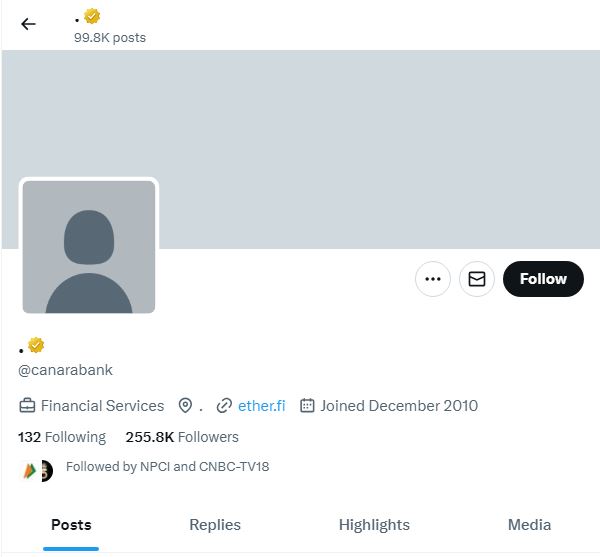Open the Media tab
600x557 pixels.
(529, 525)
